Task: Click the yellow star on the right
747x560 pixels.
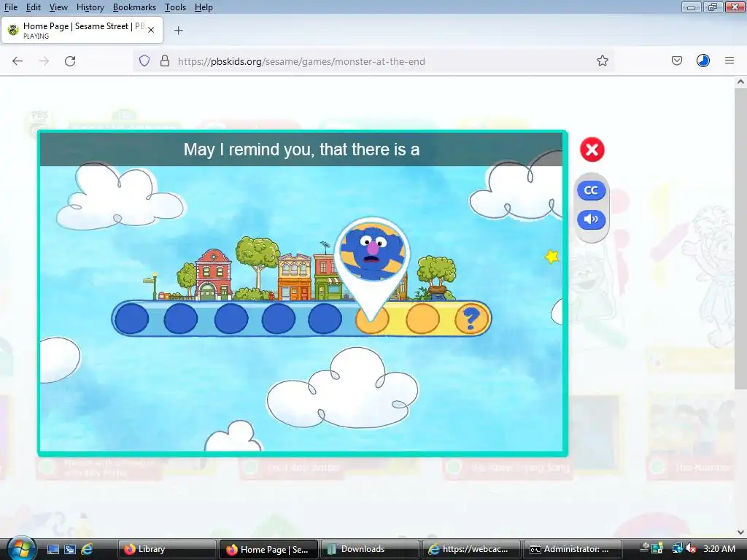Action: click(x=551, y=257)
